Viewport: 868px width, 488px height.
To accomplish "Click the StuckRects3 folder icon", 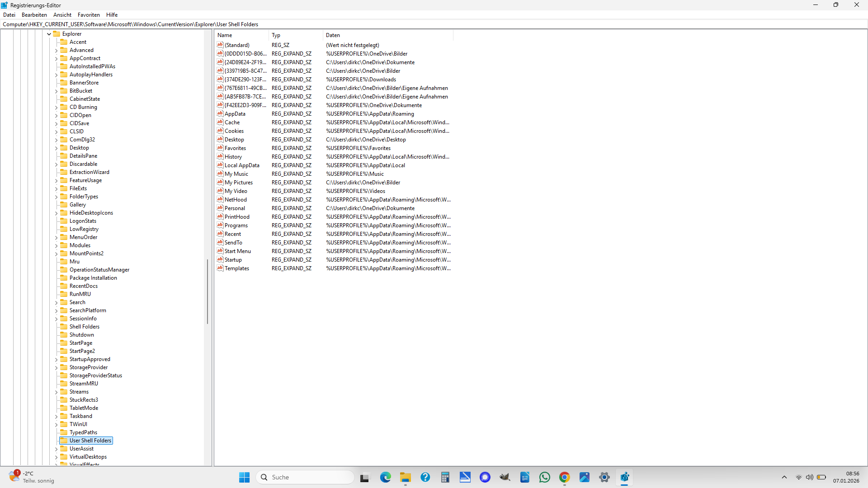I will point(64,400).
